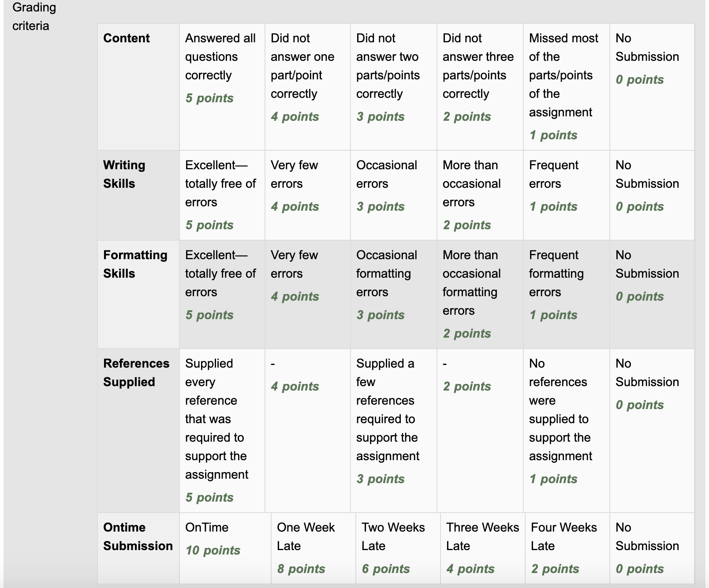Click Content 'No Submission' 0 points cell
Image resolution: width=709 pixels, height=588 pixels.
652,87
